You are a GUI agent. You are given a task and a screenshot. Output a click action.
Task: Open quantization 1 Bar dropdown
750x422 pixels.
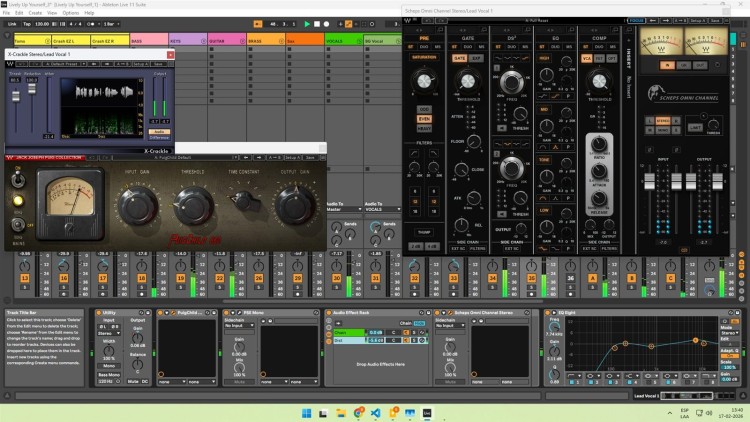tap(112, 24)
